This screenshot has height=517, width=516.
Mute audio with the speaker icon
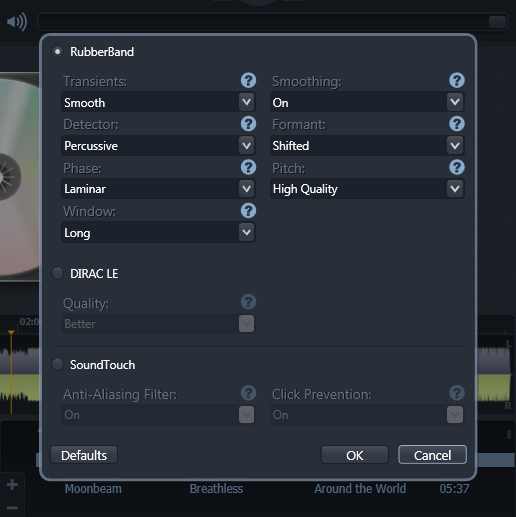click(x=17, y=22)
